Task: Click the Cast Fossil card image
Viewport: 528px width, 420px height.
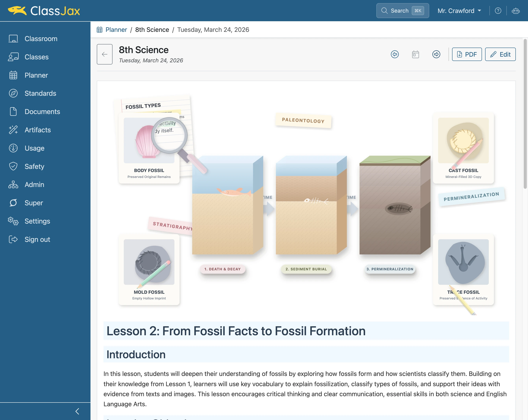Action: tap(463, 140)
